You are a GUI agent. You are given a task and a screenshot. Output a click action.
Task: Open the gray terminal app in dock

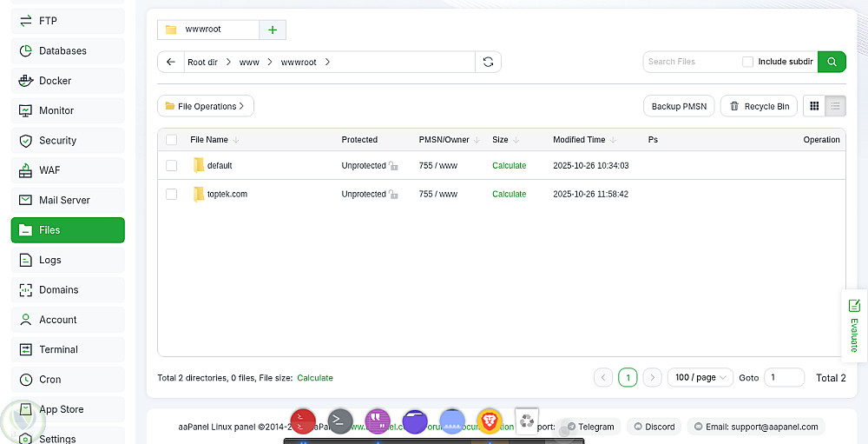pos(340,421)
